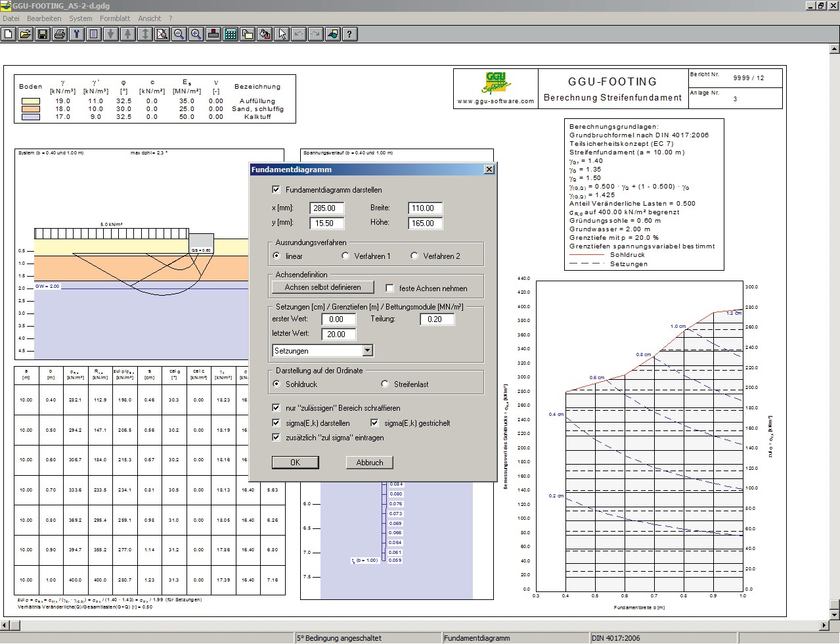Screen dimensions: 840x644
Task: Click the New file toolbar icon
Action: [x=9, y=34]
